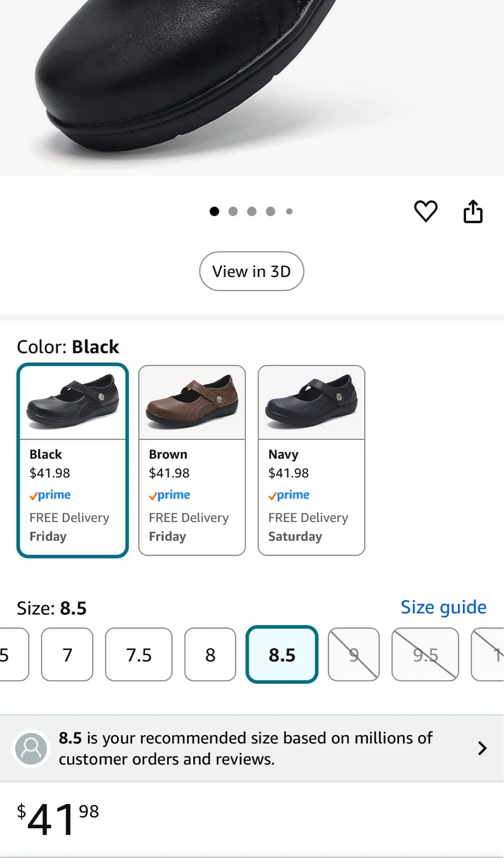Viewport: 504px width, 858px height.
Task: Go to the fourth image carousel dot
Action: 270,212
